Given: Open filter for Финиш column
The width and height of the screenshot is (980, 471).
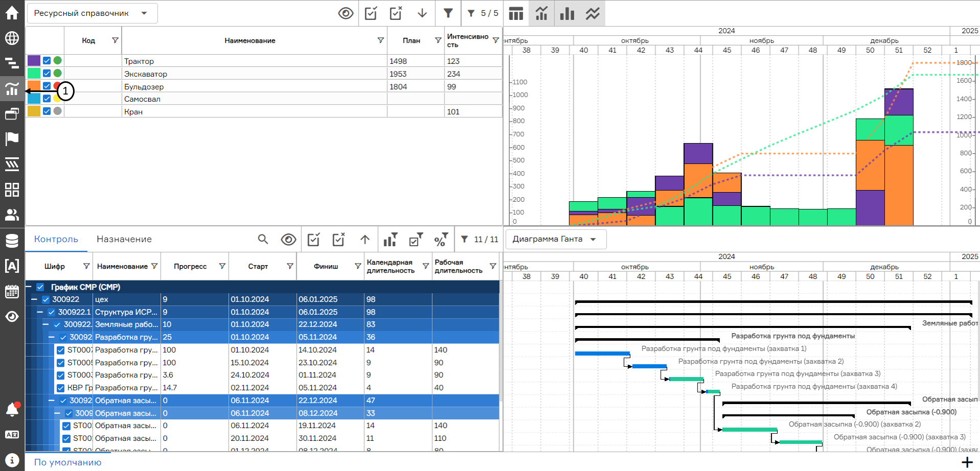Looking at the screenshot, I should coord(358,266).
